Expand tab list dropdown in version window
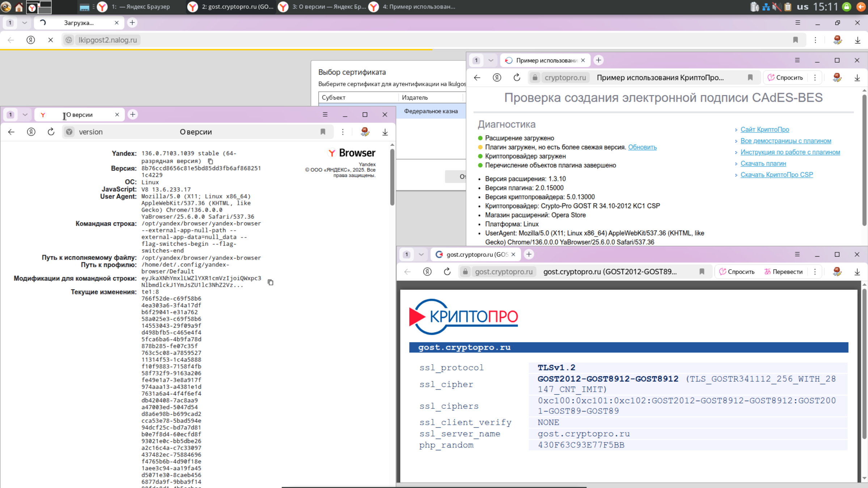This screenshot has width=868, height=488. pos(25,114)
